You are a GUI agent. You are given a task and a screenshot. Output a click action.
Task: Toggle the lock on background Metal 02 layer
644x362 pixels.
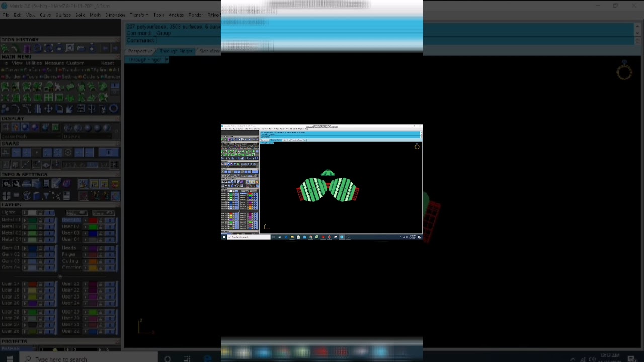tap(40, 226)
